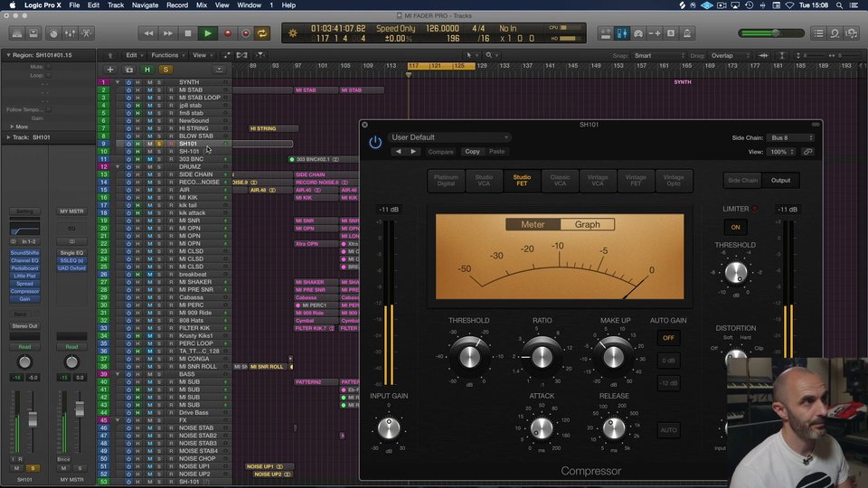Click previous preset arrow in compressor
This screenshot has height=488, width=868.
tap(398, 152)
